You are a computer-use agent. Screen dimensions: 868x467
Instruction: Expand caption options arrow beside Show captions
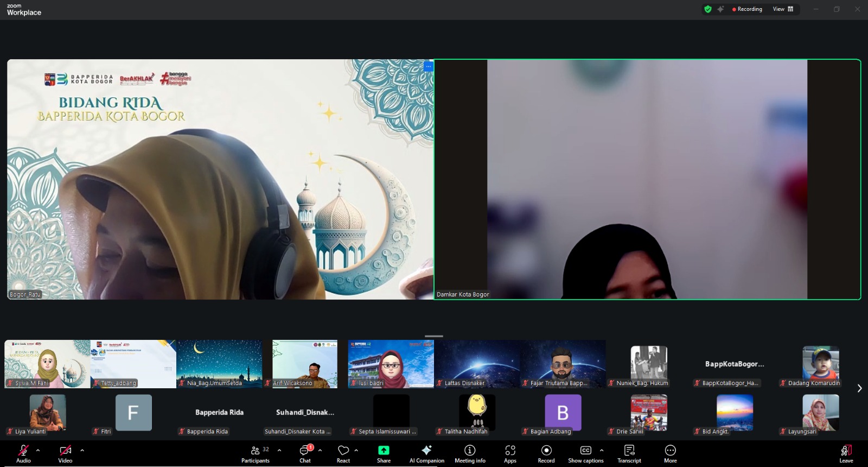[x=602, y=450]
